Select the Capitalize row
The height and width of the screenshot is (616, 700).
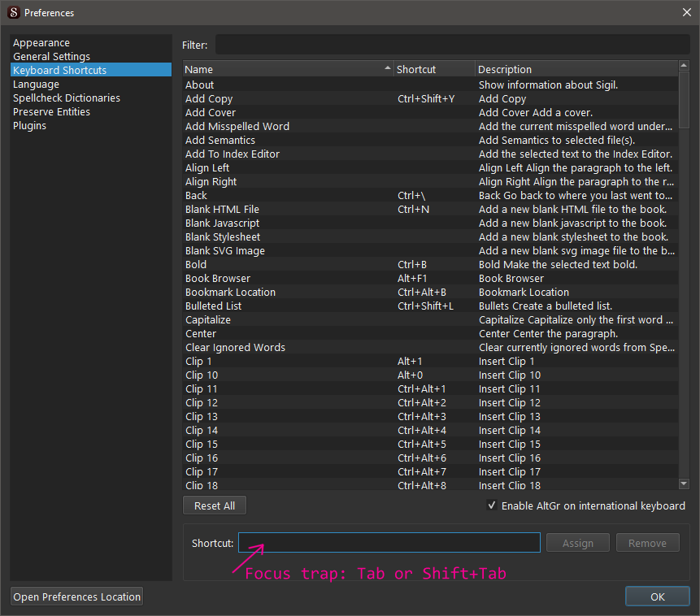(x=430, y=320)
